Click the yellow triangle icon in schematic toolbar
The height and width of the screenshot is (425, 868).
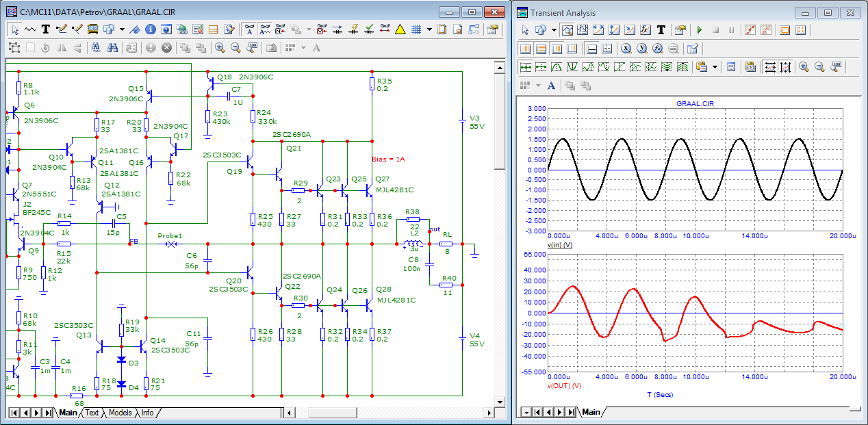click(x=400, y=29)
